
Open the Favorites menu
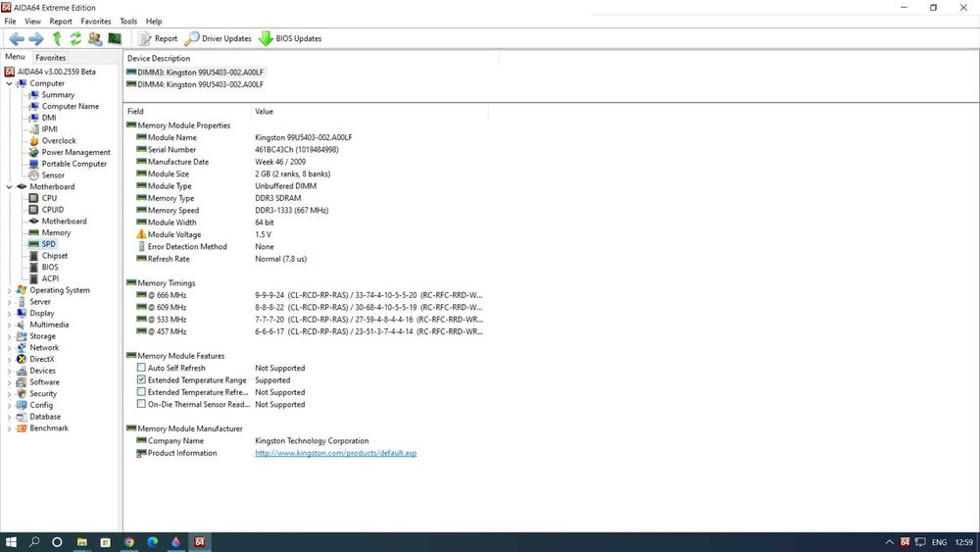pos(96,22)
